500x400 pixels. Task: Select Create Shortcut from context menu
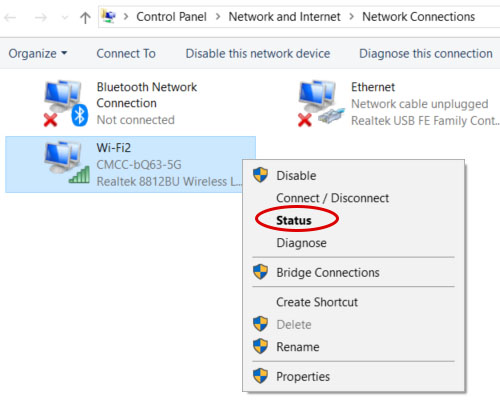(317, 302)
